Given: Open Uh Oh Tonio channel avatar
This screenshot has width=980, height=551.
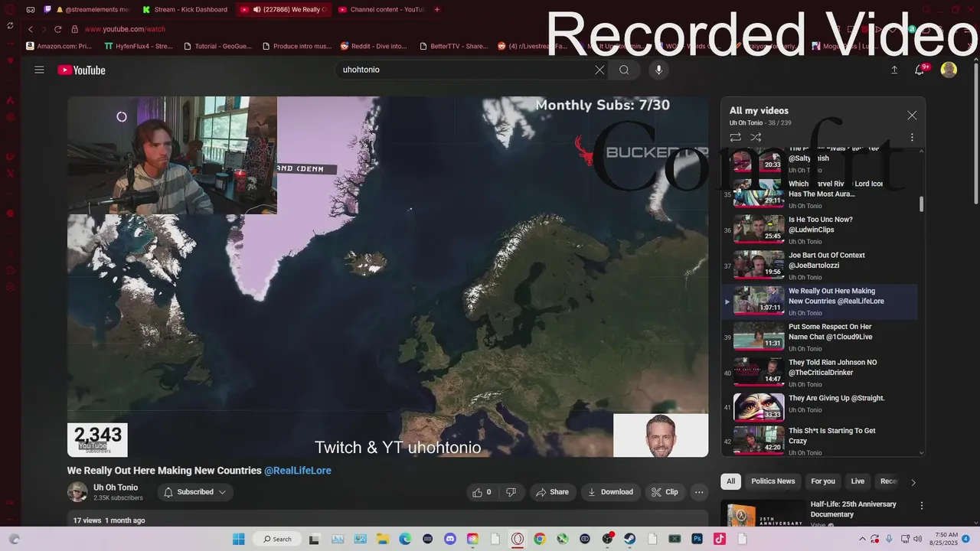Looking at the screenshot, I should (77, 492).
